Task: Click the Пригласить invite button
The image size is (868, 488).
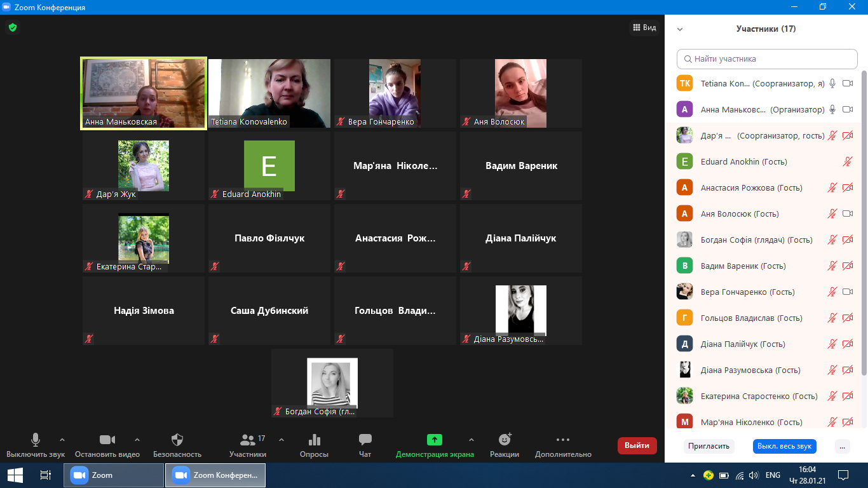Action: tap(709, 446)
